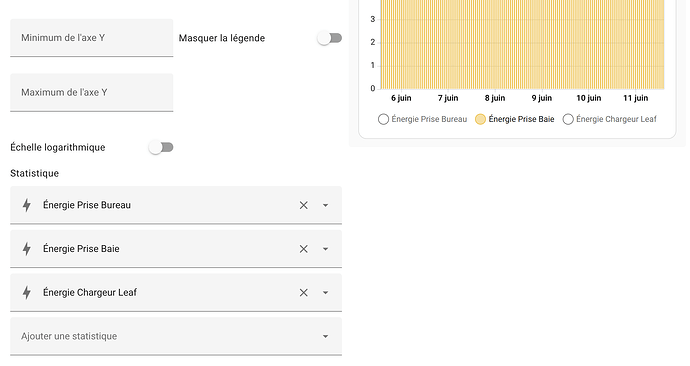
Task: Toggle the Masquer la légende switch
Action: (330, 38)
